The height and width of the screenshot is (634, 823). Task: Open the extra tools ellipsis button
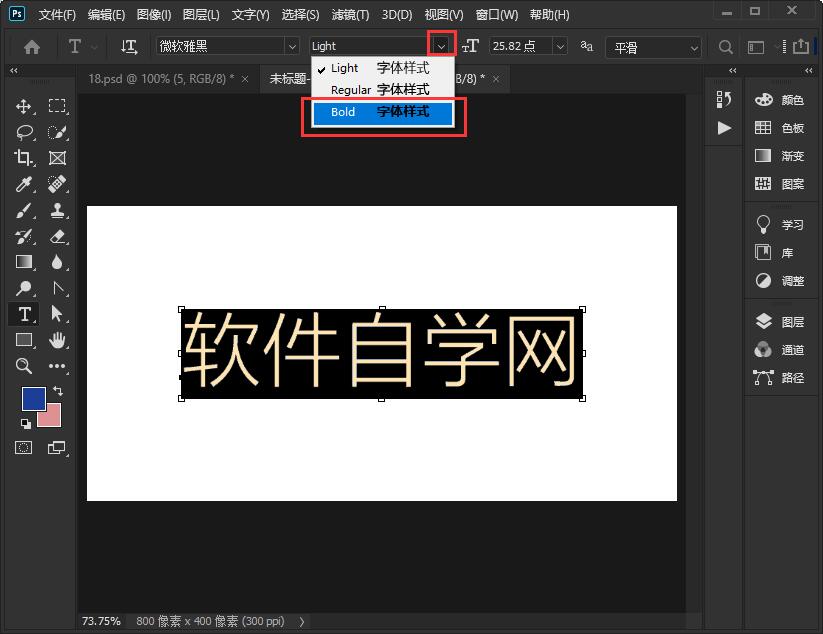click(57, 366)
